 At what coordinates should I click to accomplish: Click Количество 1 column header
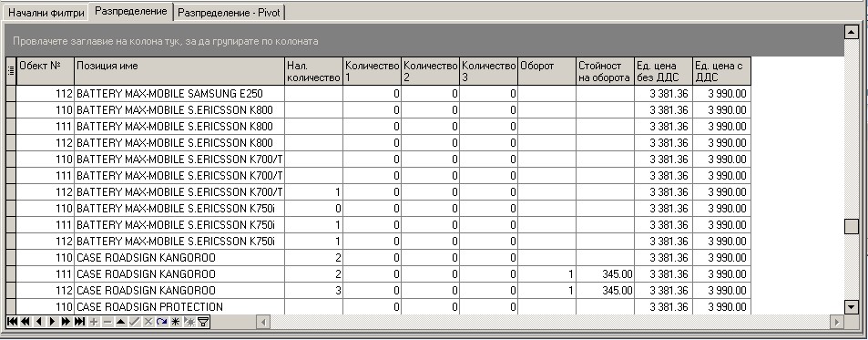(x=372, y=71)
